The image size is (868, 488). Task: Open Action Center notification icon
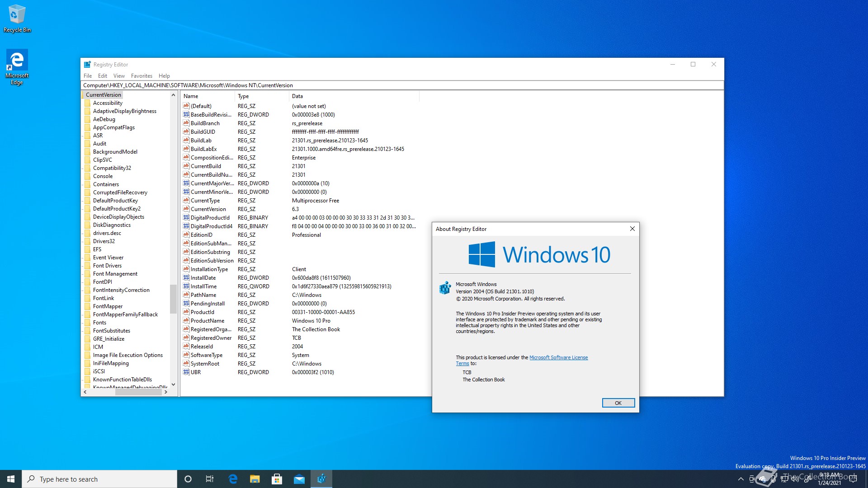tap(854, 479)
